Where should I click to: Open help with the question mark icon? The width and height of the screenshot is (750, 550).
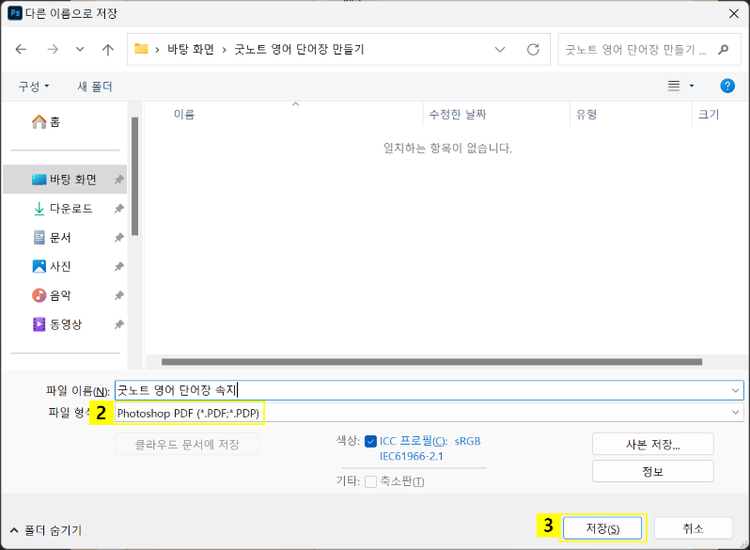click(727, 86)
